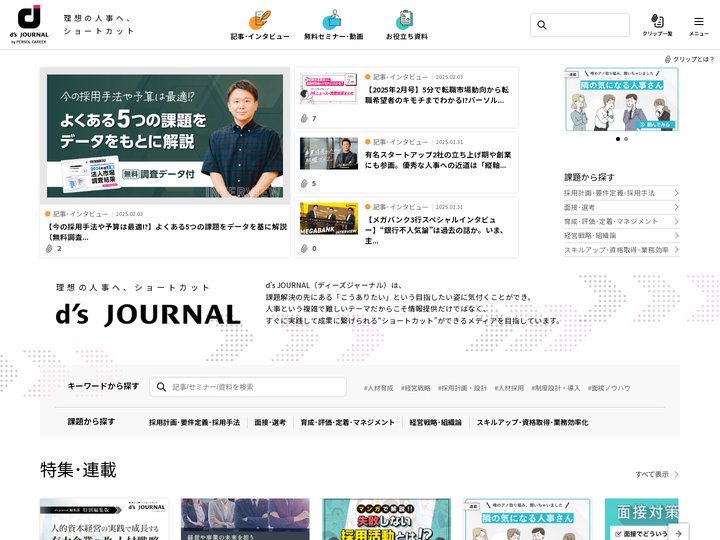The width and height of the screenshot is (720, 540).
Task: Click the #人材育成 hashtag
Action: [x=378, y=388]
